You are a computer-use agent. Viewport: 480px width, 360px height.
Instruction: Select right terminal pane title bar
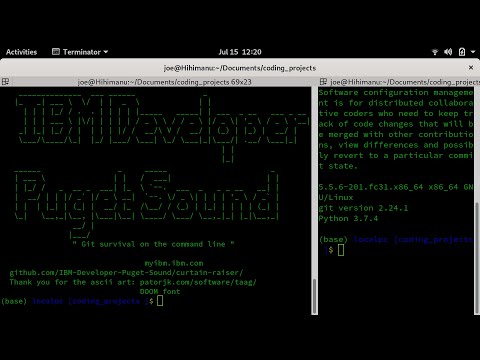[x=399, y=82]
